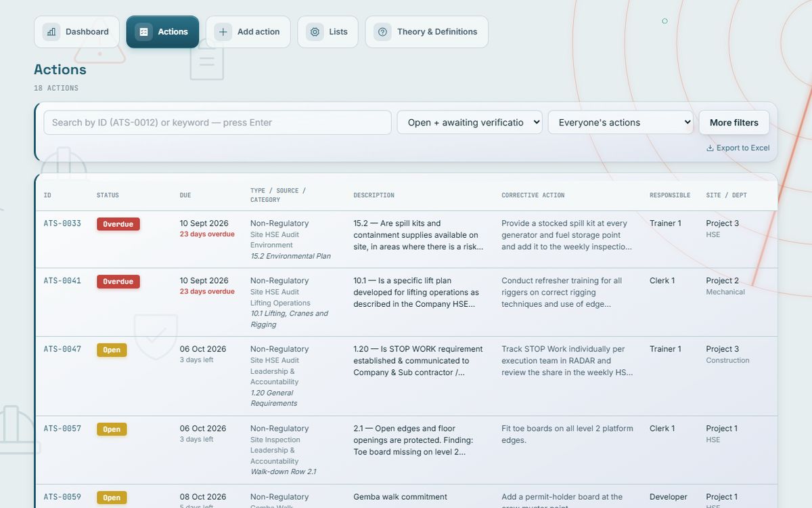This screenshot has height=508, width=812.
Task: Open action ATS-0059
Action: [62, 497]
